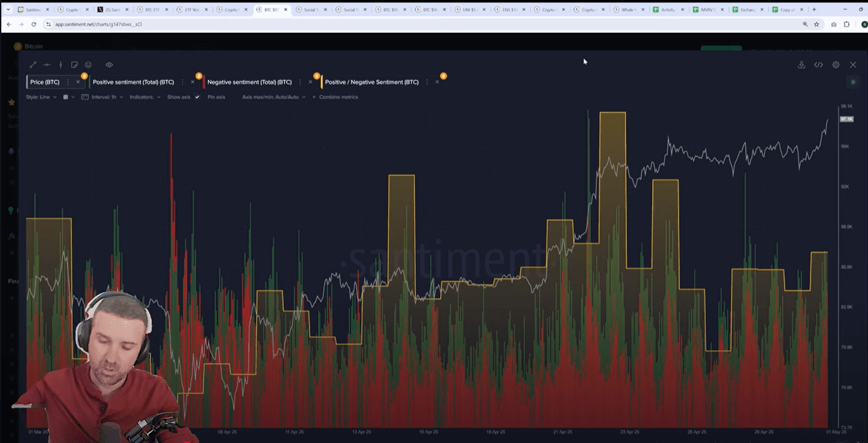The image size is (868, 443).
Task: Select the line drawing tool
Action: (33, 65)
